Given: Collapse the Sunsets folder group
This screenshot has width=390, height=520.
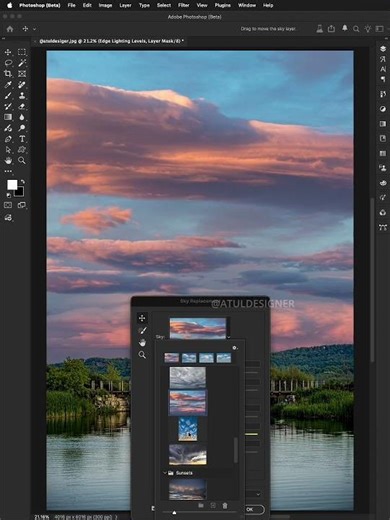Looking at the screenshot, I should [x=165, y=473].
